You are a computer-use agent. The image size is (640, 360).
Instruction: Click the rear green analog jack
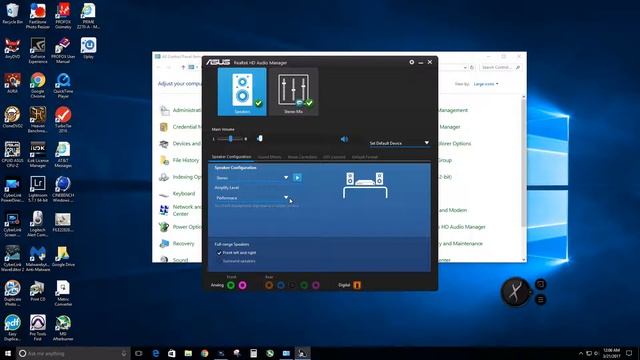(304, 285)
